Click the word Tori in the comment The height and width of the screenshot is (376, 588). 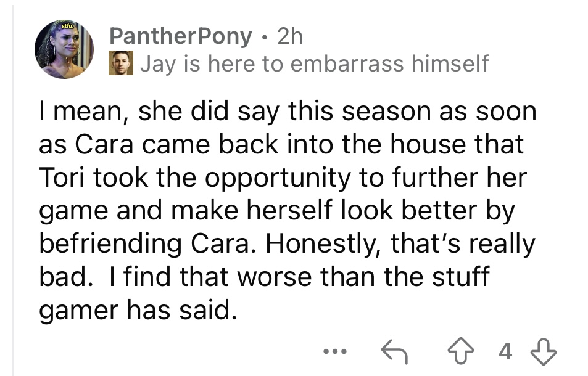(x=62, y=177)
